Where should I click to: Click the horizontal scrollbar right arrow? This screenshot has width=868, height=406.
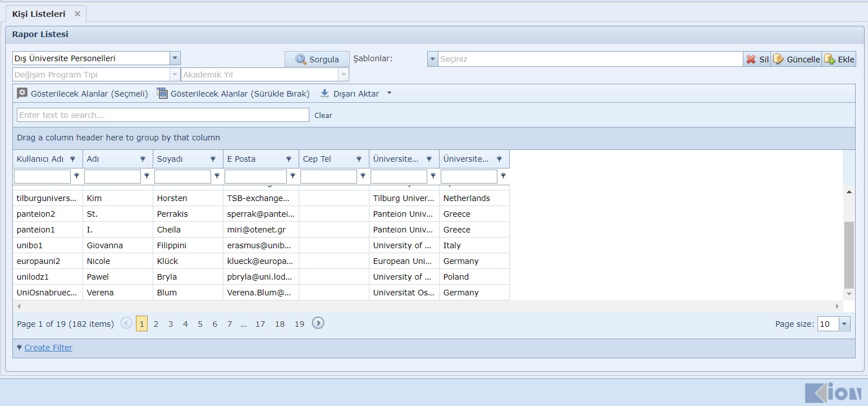pos(838,307)
